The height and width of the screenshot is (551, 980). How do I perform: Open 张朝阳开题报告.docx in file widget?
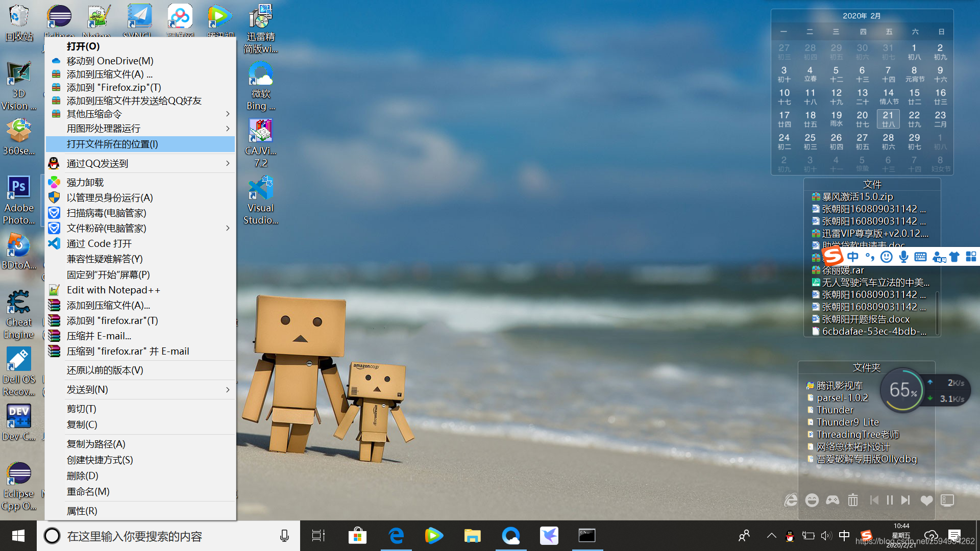pos(861,319)
